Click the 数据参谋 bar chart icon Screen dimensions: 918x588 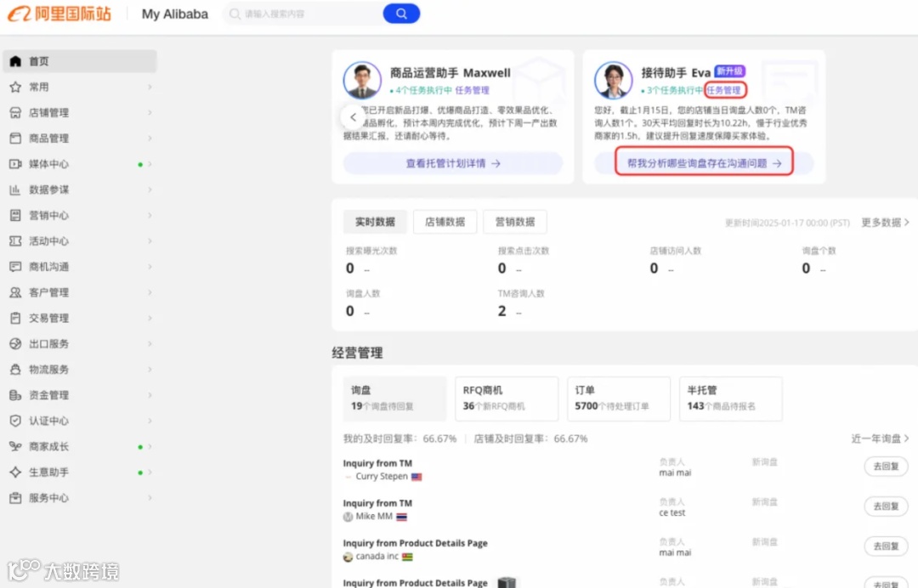tap(16, 189)
